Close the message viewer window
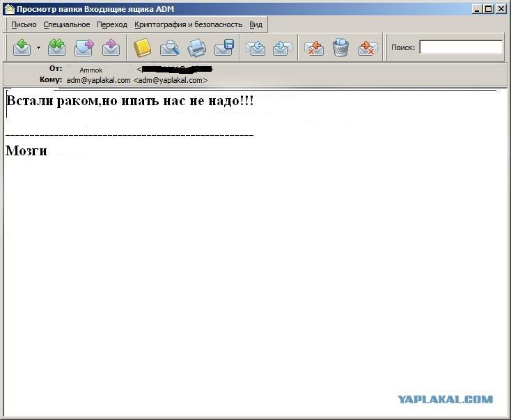 tap(501, 9)
